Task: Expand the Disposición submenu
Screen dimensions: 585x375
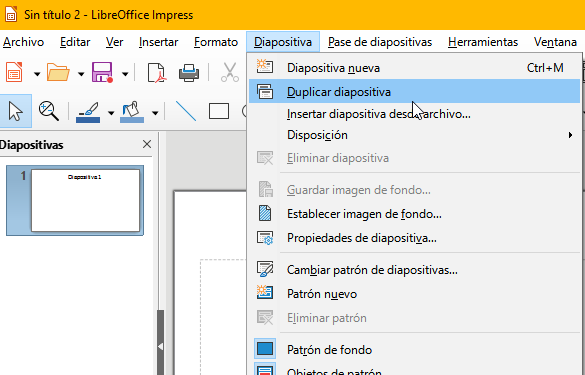Action: tap(414, 135)
